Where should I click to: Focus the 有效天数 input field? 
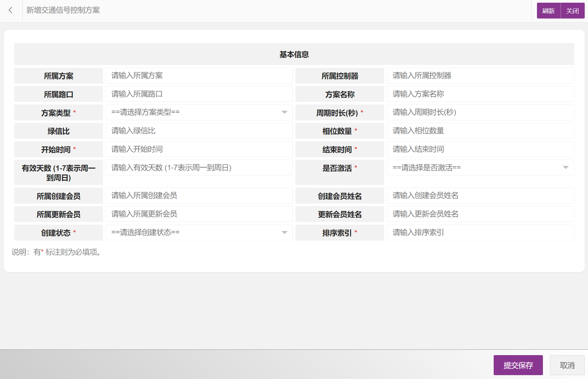199,168
